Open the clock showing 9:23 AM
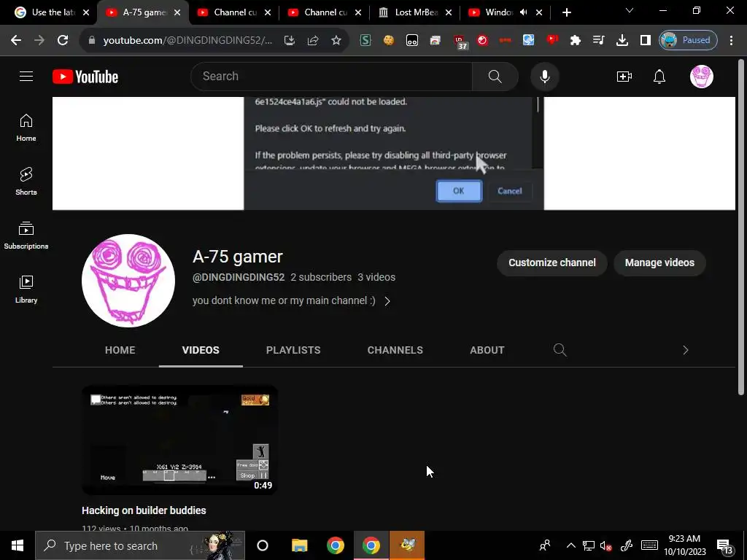The image size is (747, 560). click(684, 545)
